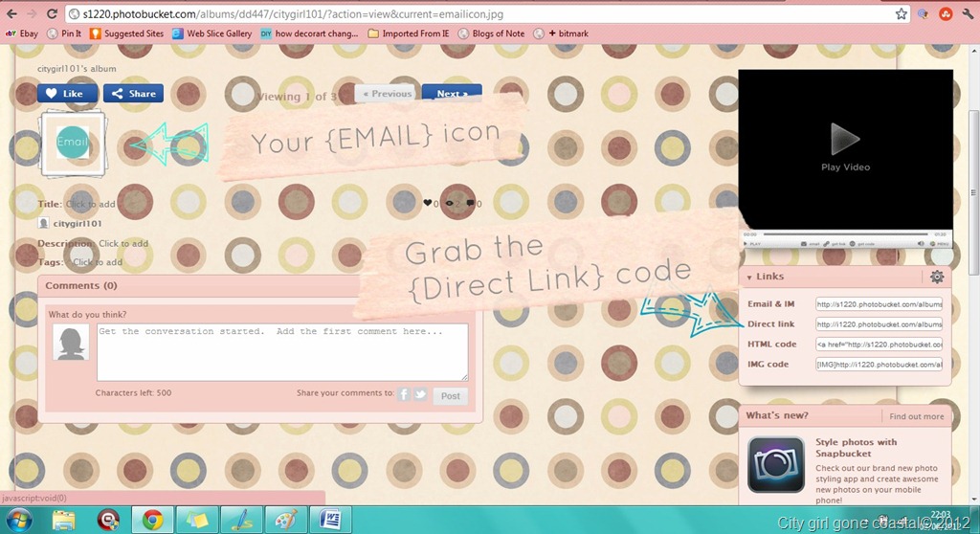
Task: Toggle the video volume speaker icon
Action: pos(921,243)
